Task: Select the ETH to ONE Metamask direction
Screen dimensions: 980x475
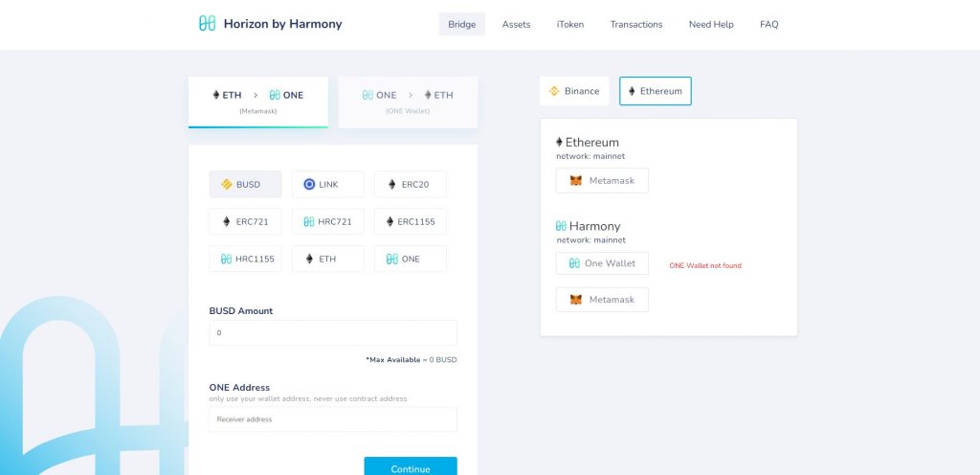Action: click(258, 102)
